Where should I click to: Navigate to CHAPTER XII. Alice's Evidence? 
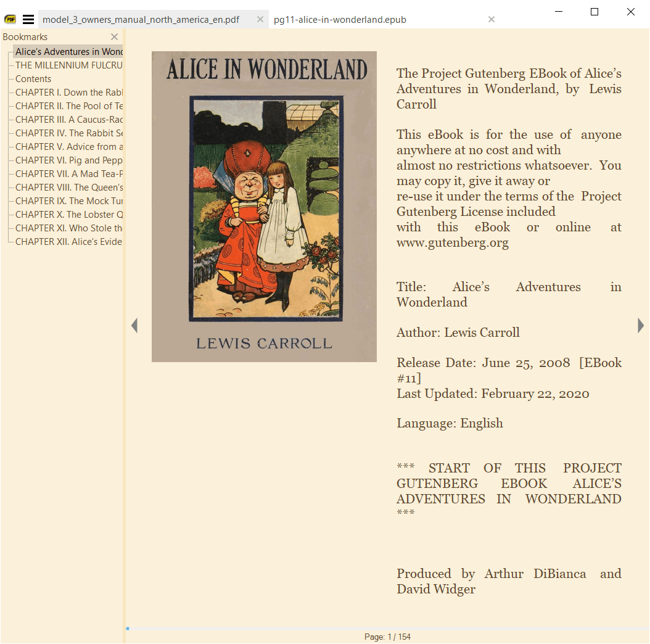click(69, 242)
